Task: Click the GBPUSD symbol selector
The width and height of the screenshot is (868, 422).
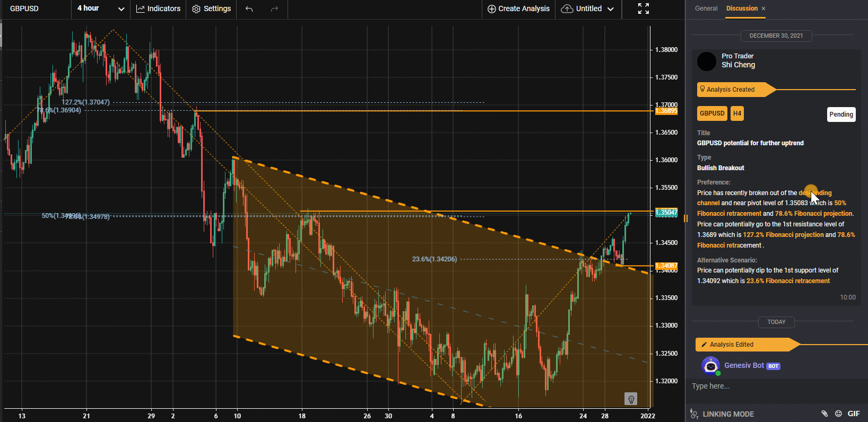Action: coord(24,9)
